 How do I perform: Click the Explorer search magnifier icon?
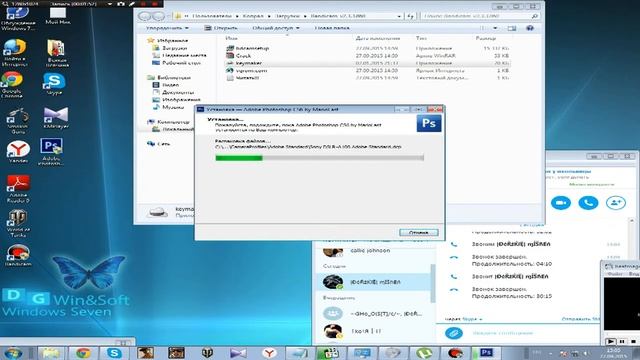(x=535, y=16)
